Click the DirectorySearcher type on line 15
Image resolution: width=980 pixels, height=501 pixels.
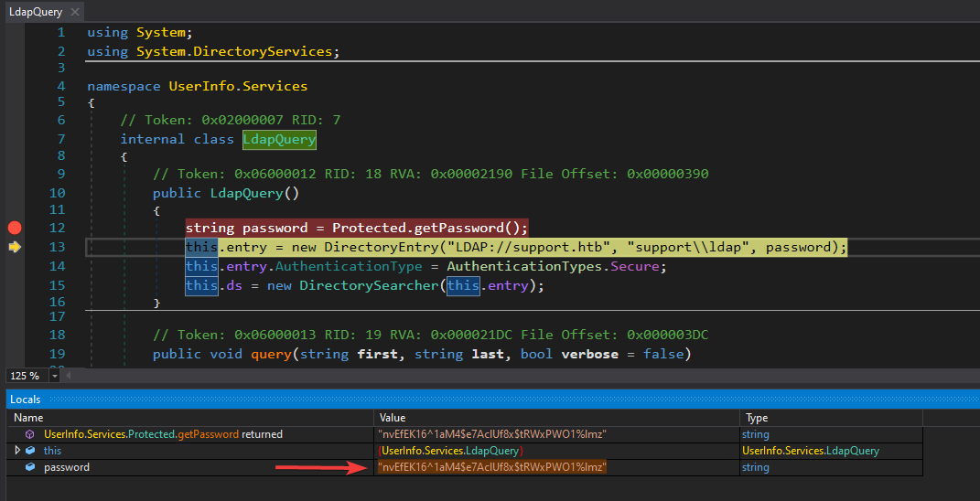click(371, 285)
